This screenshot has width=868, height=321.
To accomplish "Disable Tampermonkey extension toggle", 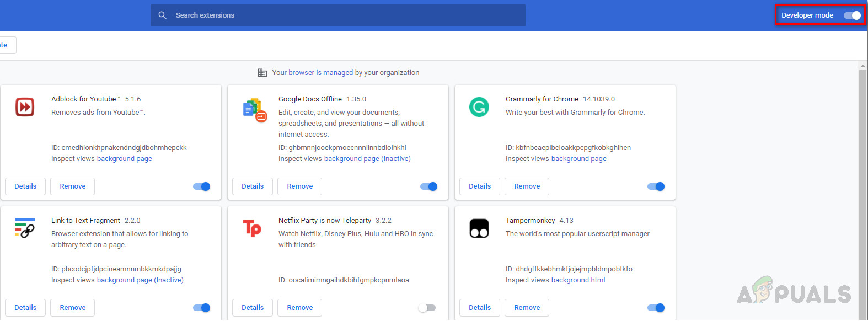I will [x=656, y=308].
